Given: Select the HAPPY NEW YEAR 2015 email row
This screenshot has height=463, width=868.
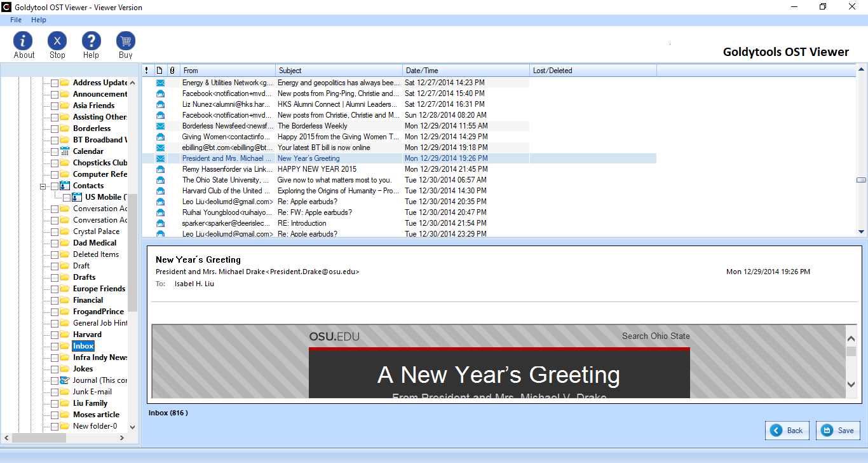Looking at the screenshot, I should point(399,169).
